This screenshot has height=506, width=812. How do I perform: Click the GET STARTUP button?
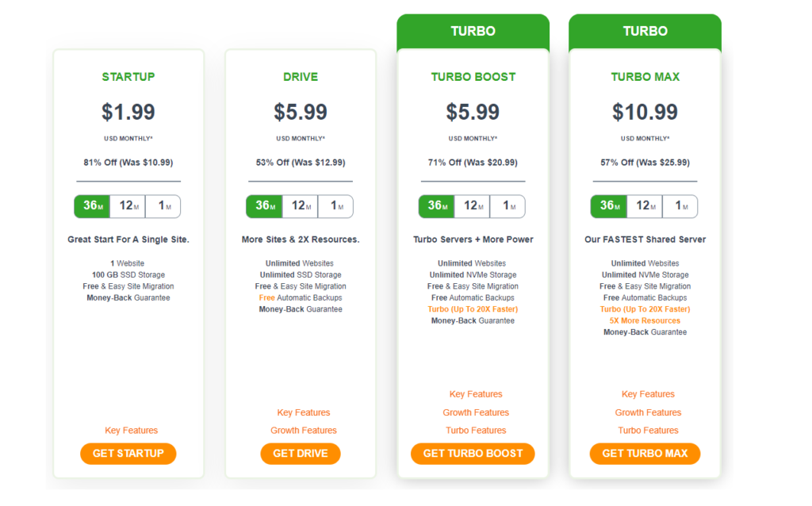(128, 454)
